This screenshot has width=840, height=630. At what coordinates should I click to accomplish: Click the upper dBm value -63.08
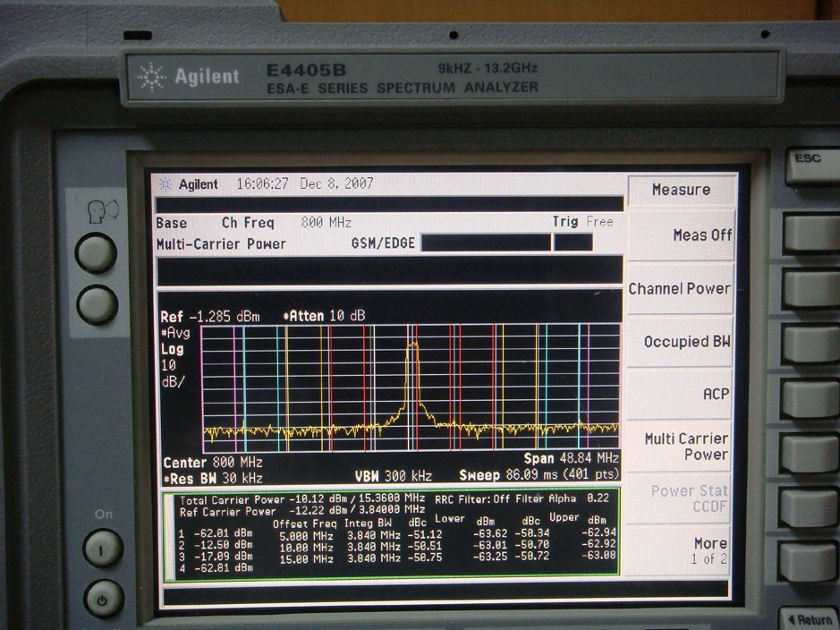pos(599,555)
